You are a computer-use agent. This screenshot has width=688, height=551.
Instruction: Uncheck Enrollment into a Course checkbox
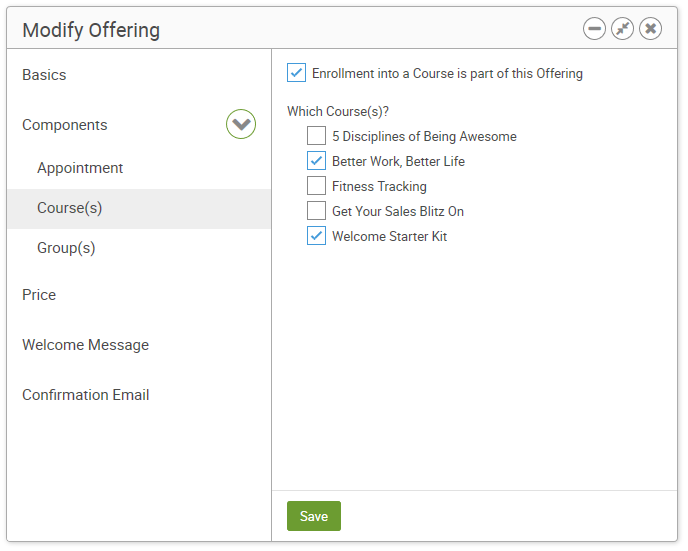coord(296,72)
